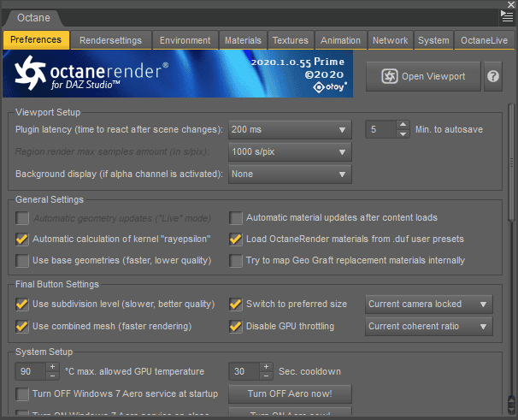
Task: Click the GPU temperature field showing 90
Action: [31, 371]
